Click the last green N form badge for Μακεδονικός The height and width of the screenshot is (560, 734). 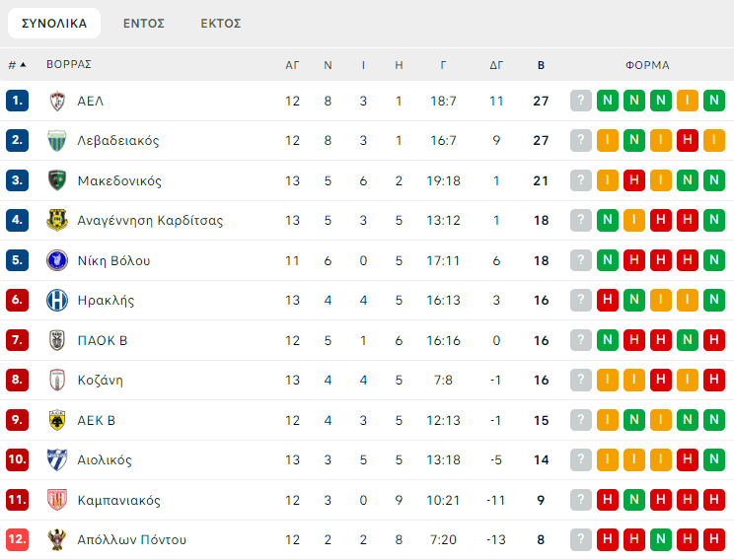[x=714, y=180]
